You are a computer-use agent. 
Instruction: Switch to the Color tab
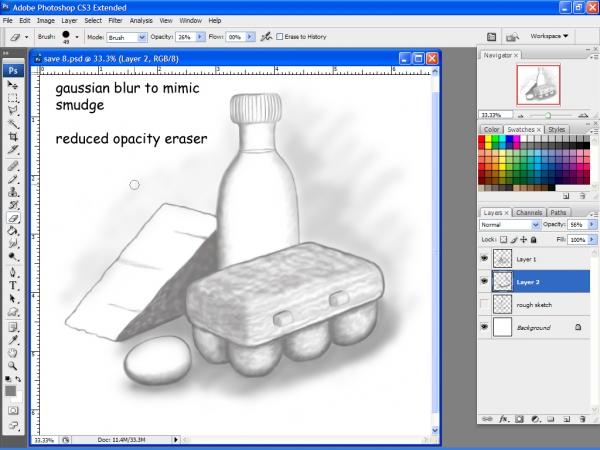pyautogui.click(x=491, y=129)
